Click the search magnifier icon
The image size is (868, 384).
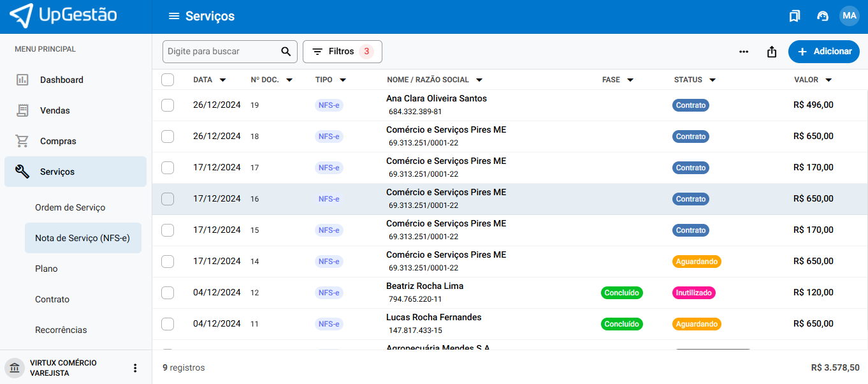click(286, 52)
